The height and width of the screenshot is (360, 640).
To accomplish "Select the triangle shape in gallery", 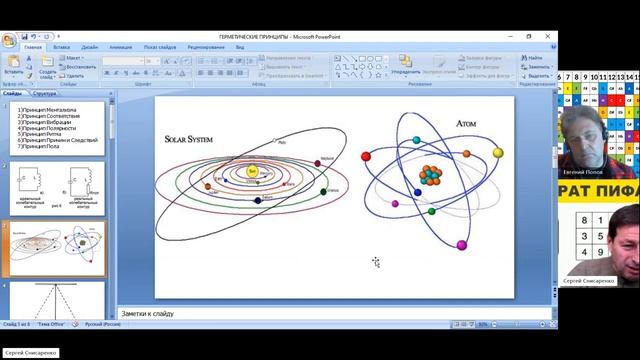I will pyautogui.click(x=338, y=67).
